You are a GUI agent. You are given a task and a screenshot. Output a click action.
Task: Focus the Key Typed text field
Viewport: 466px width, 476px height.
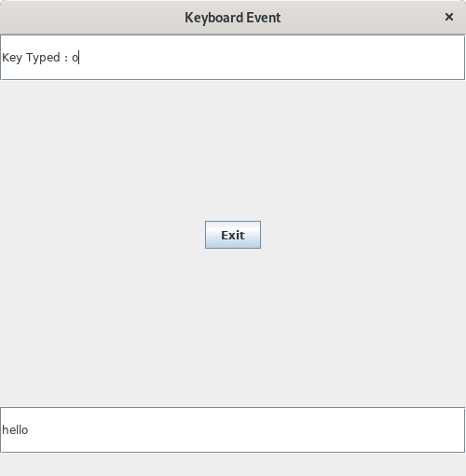coord(233,58)
